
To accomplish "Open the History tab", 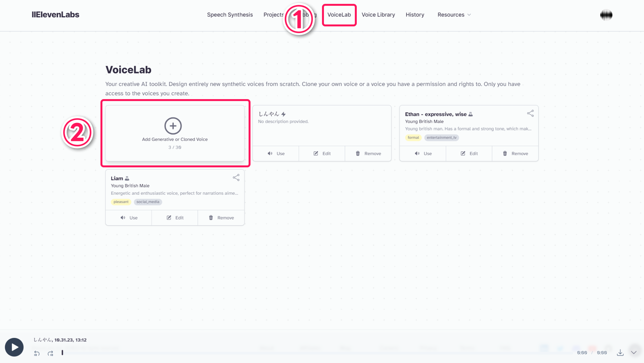I will tap(415, 15).
